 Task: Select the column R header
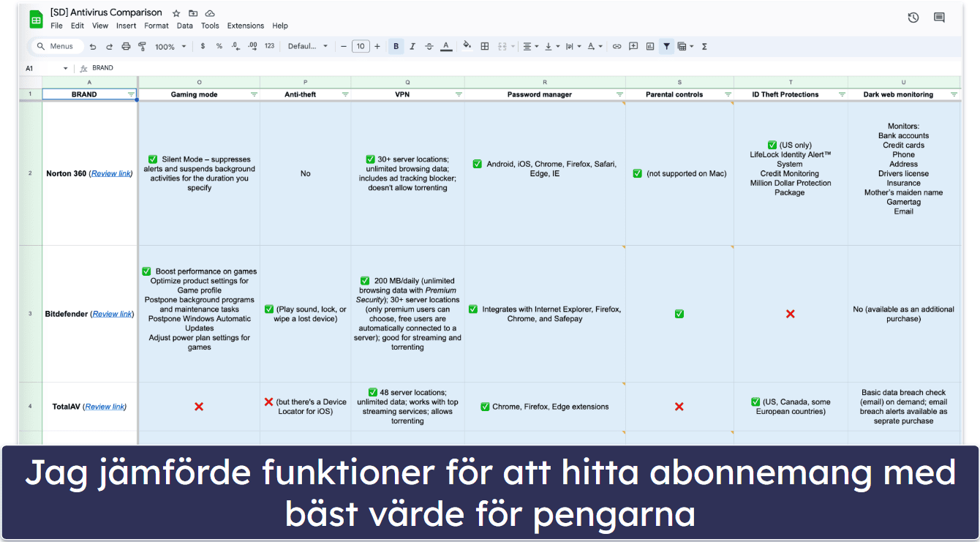[545, 82]
